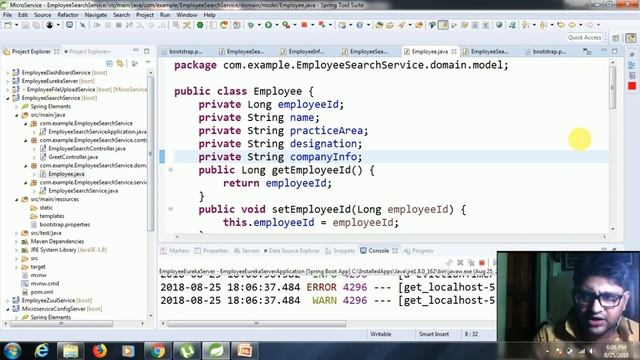Close the Employee.java editor tab
Image resolution: width=640 pixels, height=360 pixels.
pyautogui.click(x=453, y=51)
